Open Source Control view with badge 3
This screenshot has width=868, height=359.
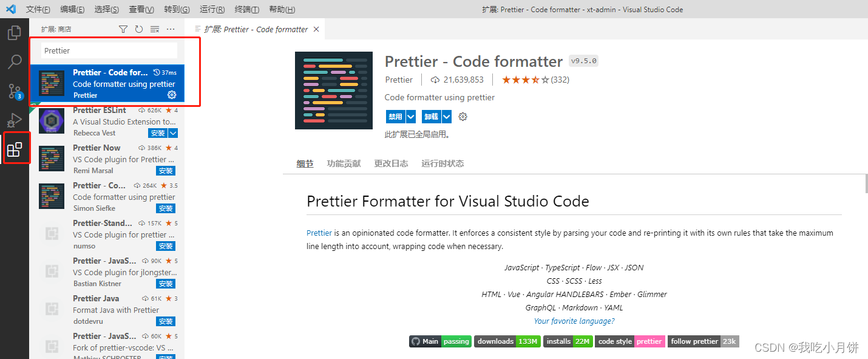pos(15,91)
